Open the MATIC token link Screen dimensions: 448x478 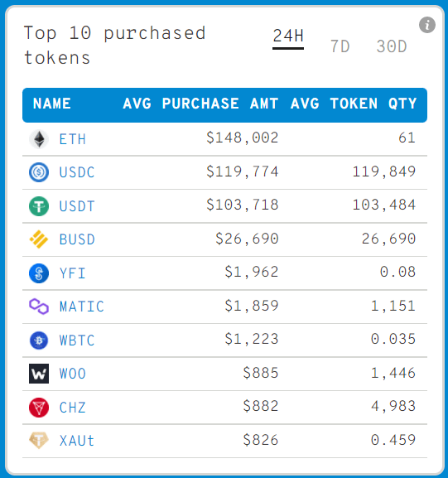[x=82, y=307]
